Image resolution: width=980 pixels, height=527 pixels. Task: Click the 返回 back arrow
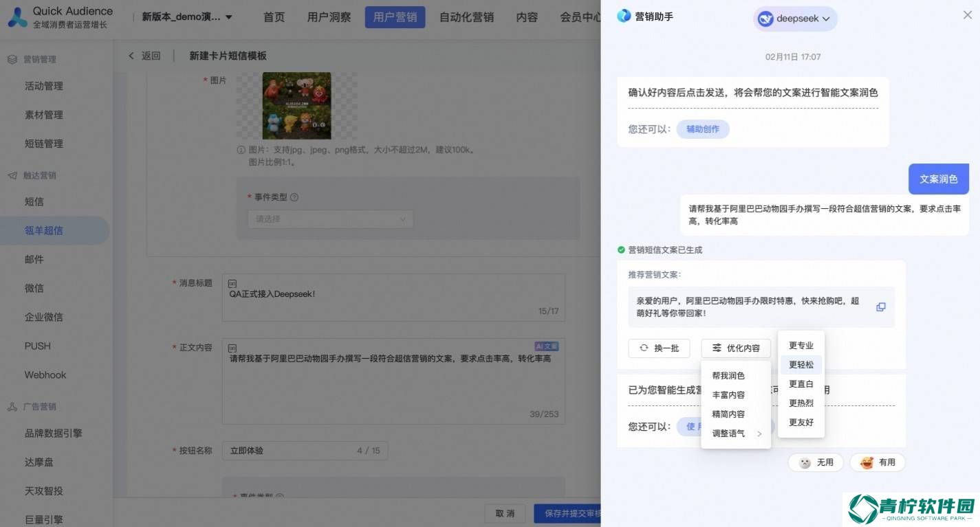point(131,56)
